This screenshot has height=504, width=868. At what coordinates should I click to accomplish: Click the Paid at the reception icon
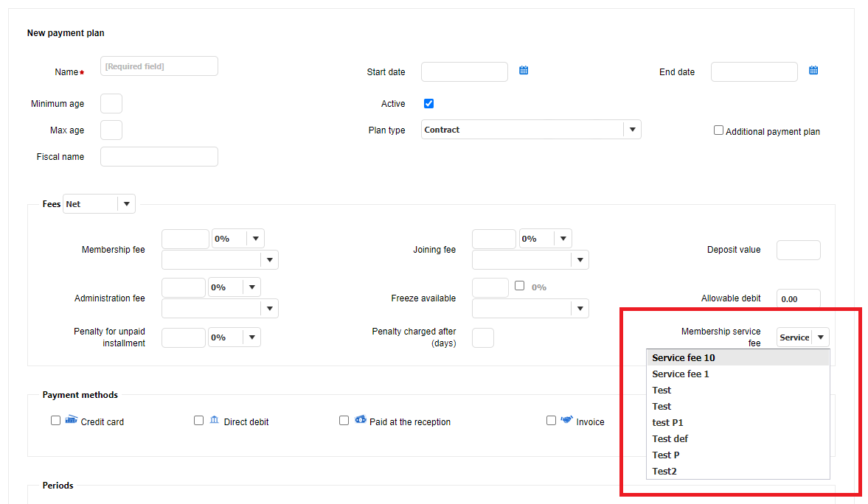click(361, 420)
